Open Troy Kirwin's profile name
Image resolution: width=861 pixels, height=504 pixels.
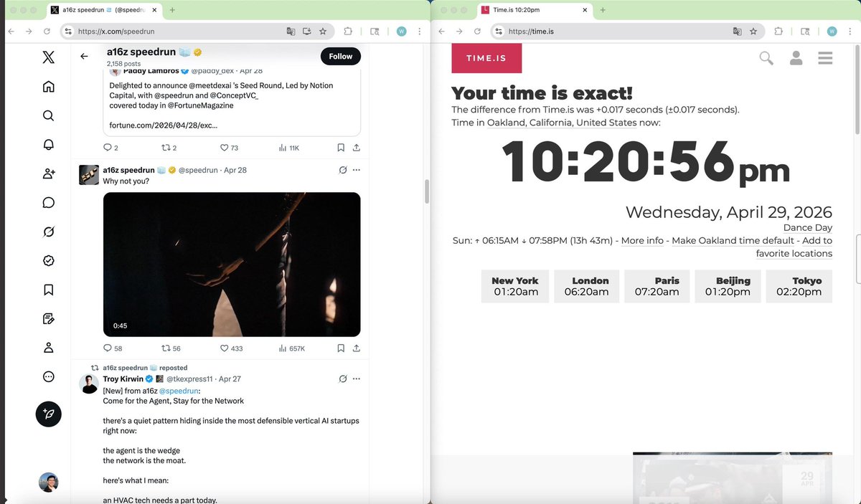pyautogui.click(x=123, y=379)
